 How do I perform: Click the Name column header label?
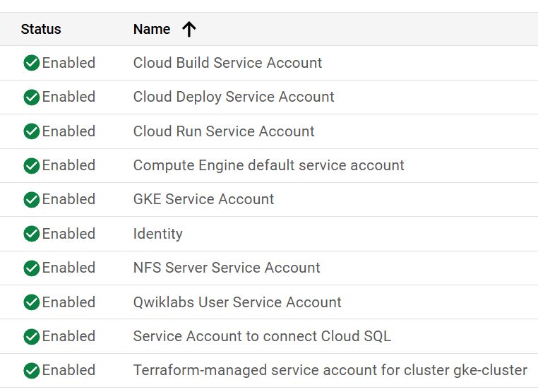pyautogui.click(x=152, y=29)
